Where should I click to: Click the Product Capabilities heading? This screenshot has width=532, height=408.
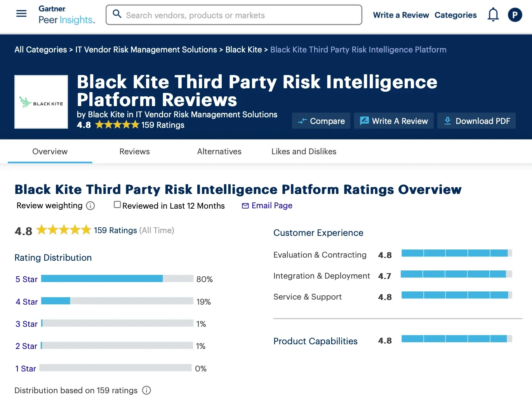pyautogui.click(x=315, y=341)
